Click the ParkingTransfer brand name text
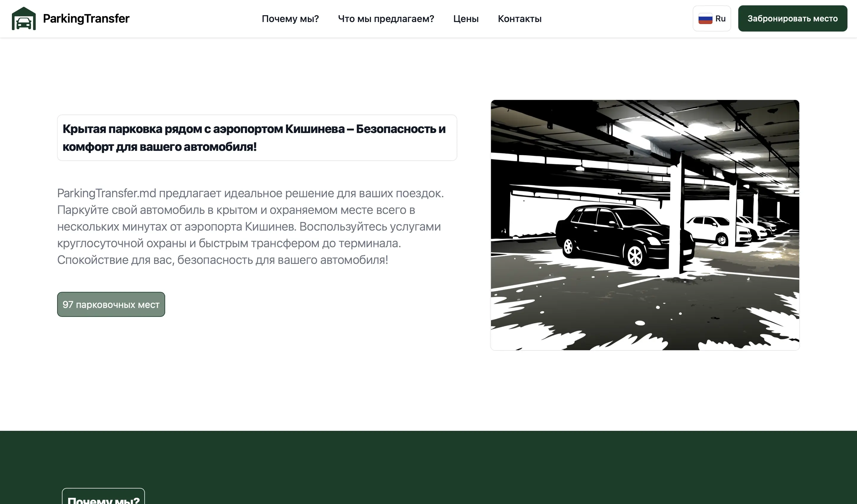Screen dimensions: 857x504 [86, 19]
